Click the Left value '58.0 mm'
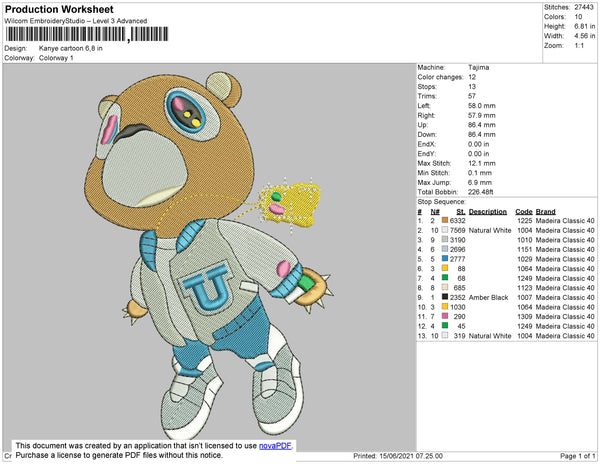 coord(481,106)
